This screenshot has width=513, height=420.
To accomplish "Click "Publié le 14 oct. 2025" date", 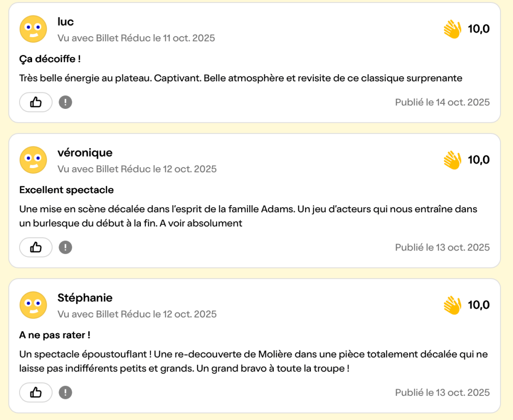I will [442, 102].
